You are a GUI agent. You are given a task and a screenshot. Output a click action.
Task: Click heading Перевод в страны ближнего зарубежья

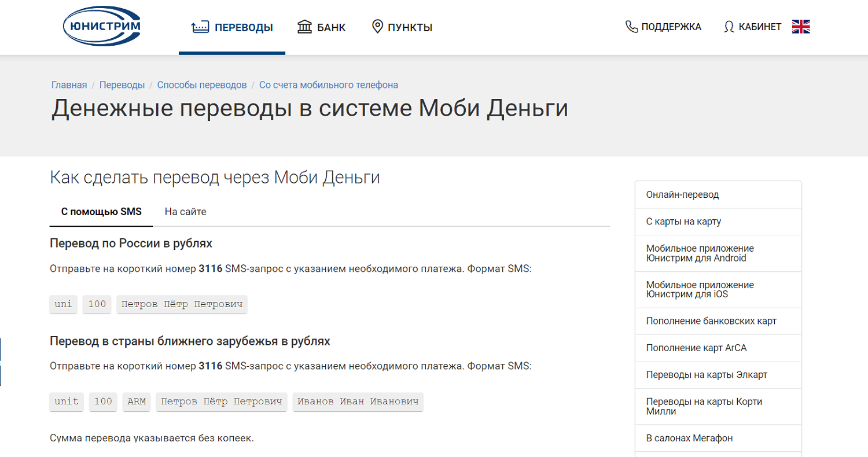(x=190, y=341)
